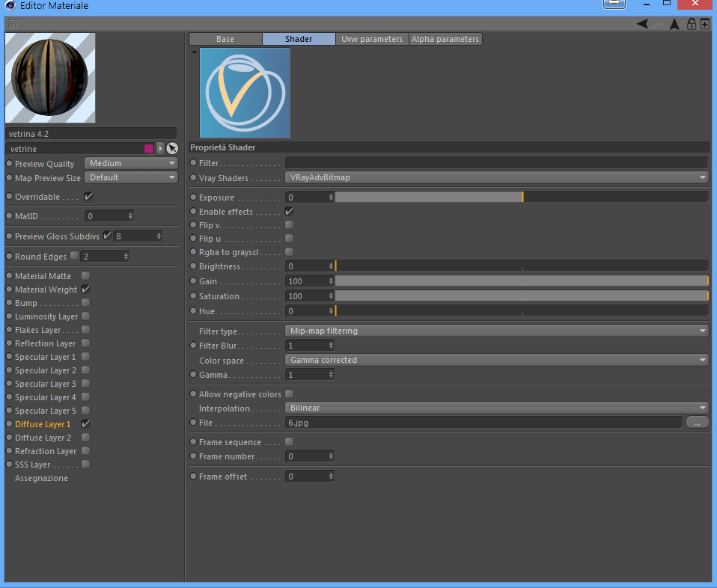This screenshot has width=717, height=588.
Task: Open the Preview Quality dropdown
Action: tap(131, 163)
